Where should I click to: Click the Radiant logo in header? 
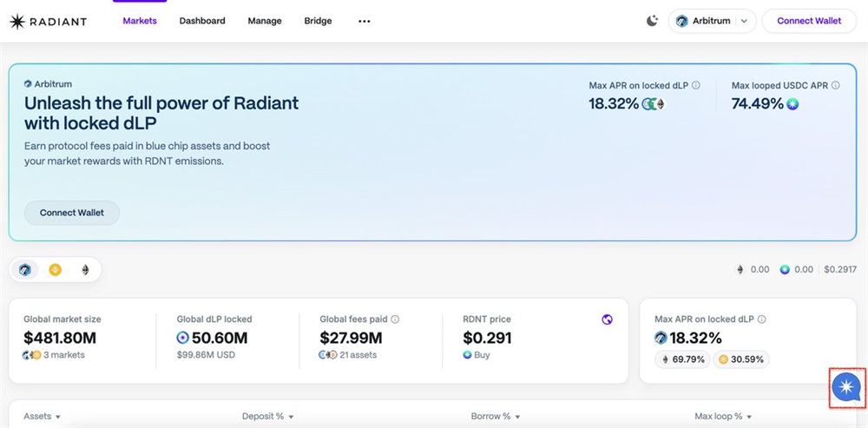click(x=48, y=21)
